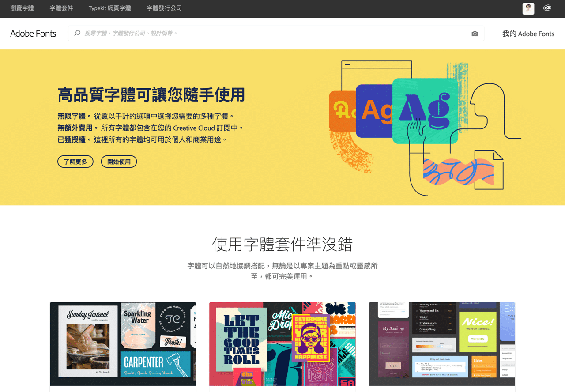
Task: Click the Creative Cloud icon
Action: tap(547, 8)
